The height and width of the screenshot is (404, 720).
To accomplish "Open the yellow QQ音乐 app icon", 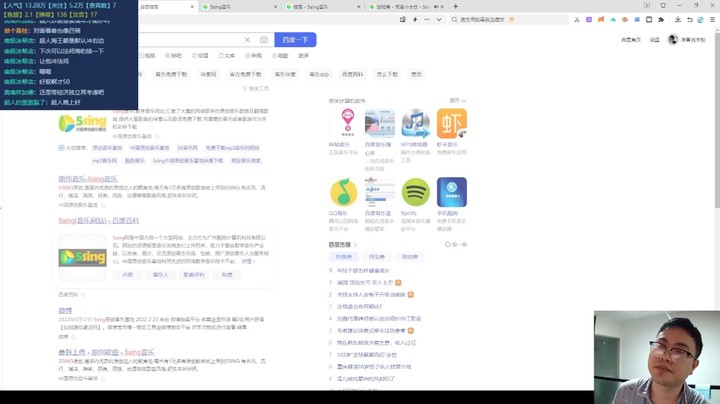I will point(343,192).
